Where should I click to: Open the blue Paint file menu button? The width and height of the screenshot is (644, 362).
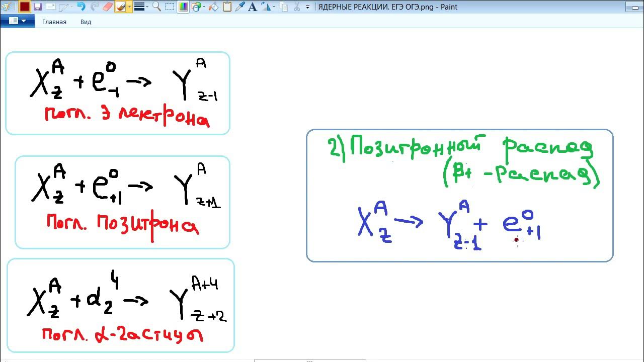18,21
